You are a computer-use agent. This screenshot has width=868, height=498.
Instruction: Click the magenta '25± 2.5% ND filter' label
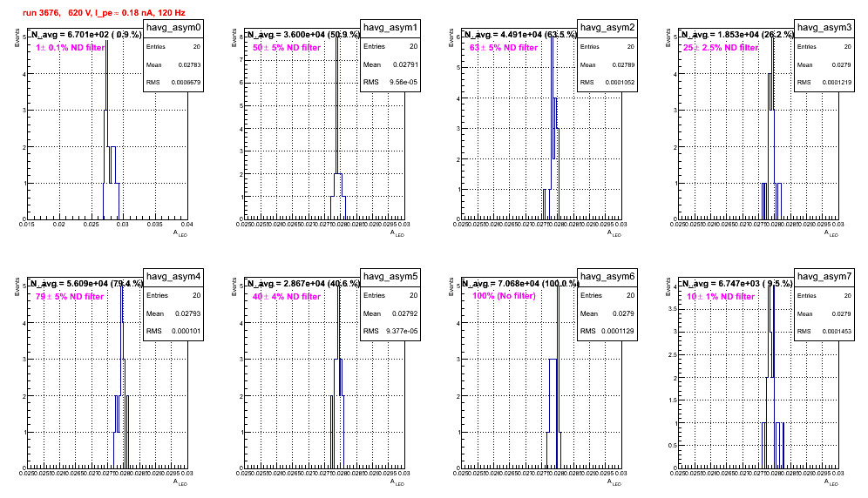721,48
